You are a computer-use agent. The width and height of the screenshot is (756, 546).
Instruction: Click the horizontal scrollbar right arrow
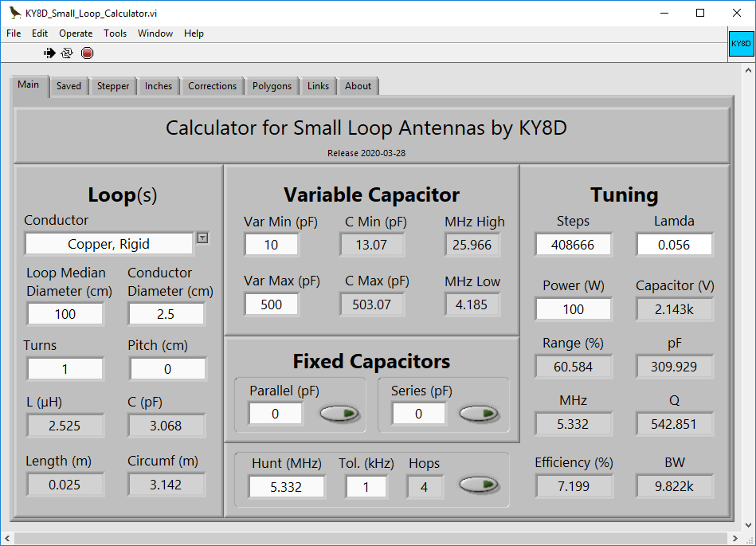pyautogui.click(x=734, y=538)
